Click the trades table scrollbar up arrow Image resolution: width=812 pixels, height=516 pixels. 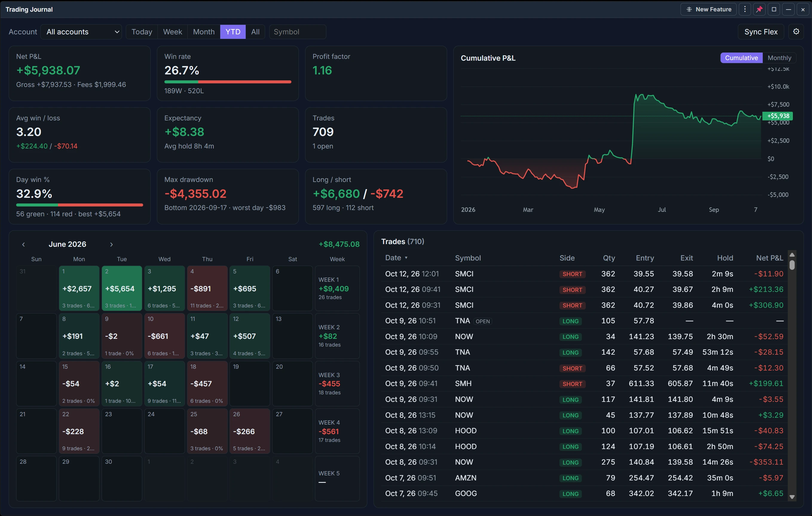(x=792, y=255)
